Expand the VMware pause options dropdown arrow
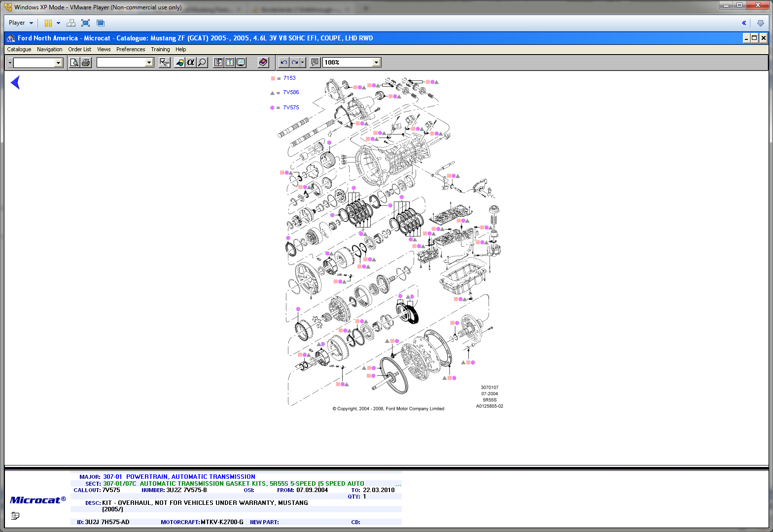This screenshot has height=532, width=773. pos(58,23)
